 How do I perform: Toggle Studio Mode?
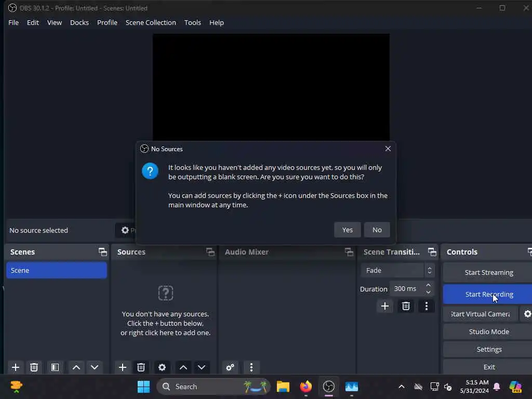coord(488,331)
